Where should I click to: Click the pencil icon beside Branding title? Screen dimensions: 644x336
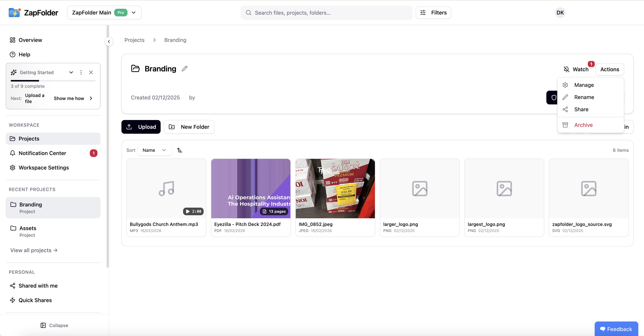pyautogui.click(x=184, y=69)
